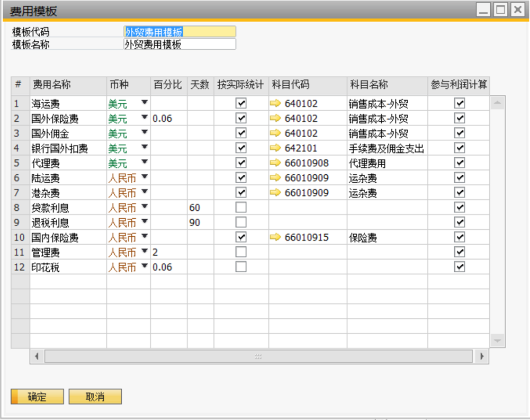Screen dimensions: 530x420
Task: Click 0.06 percentage cell for 印花税
Action: pos(169,267)
